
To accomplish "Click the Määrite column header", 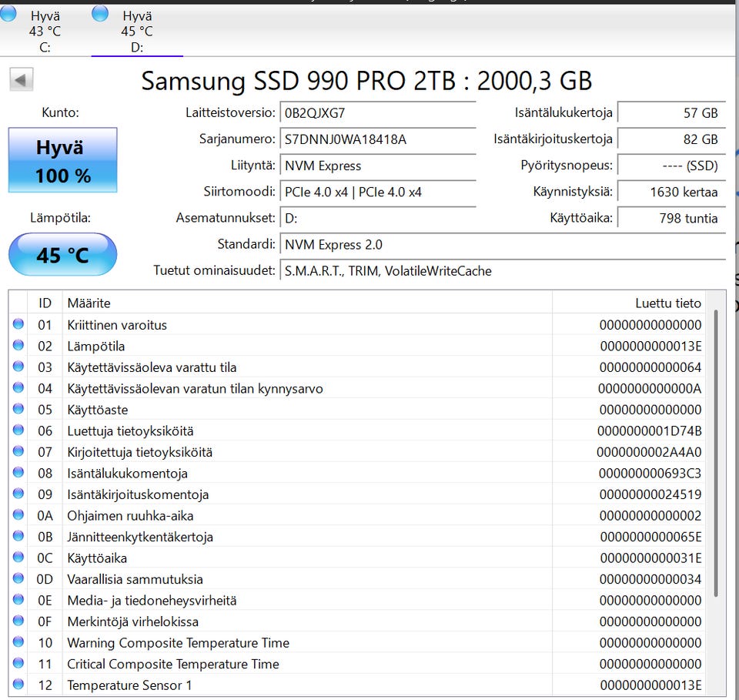I will (308, 303).
